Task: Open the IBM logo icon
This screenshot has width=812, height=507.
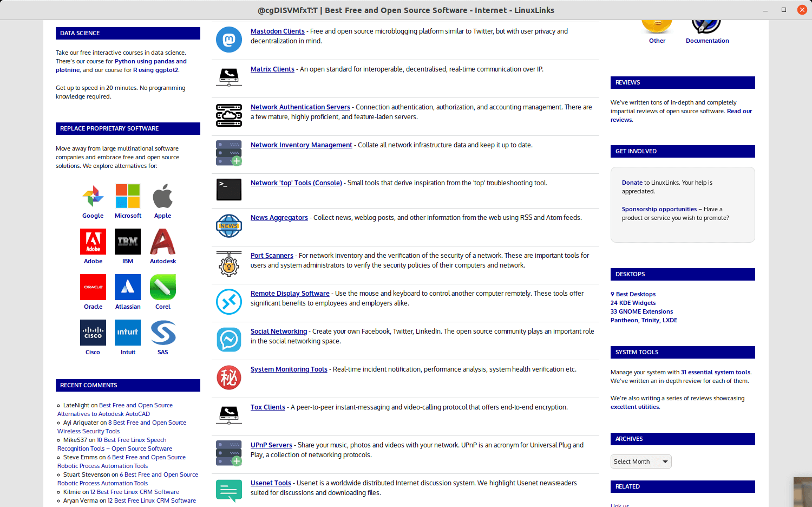Action: [x=128, y=242]
